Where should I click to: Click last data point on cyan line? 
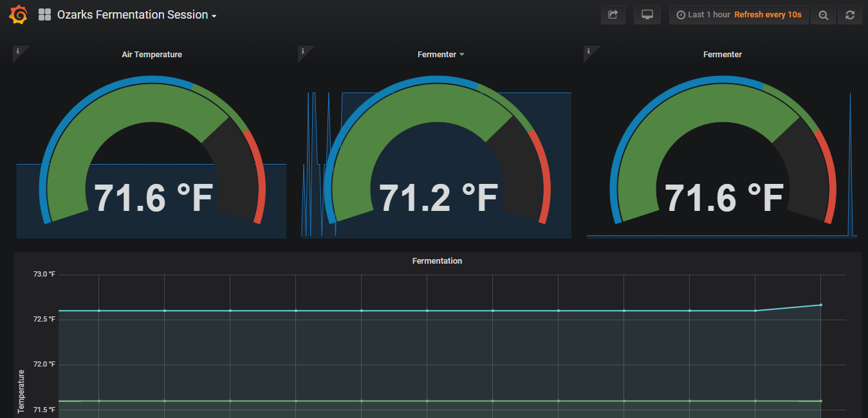tap(821, 305)
